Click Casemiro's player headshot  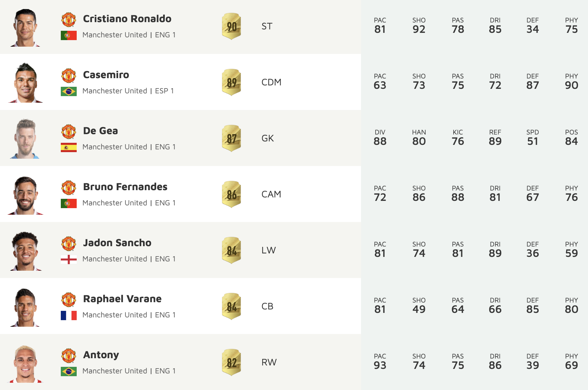point(26,83)
